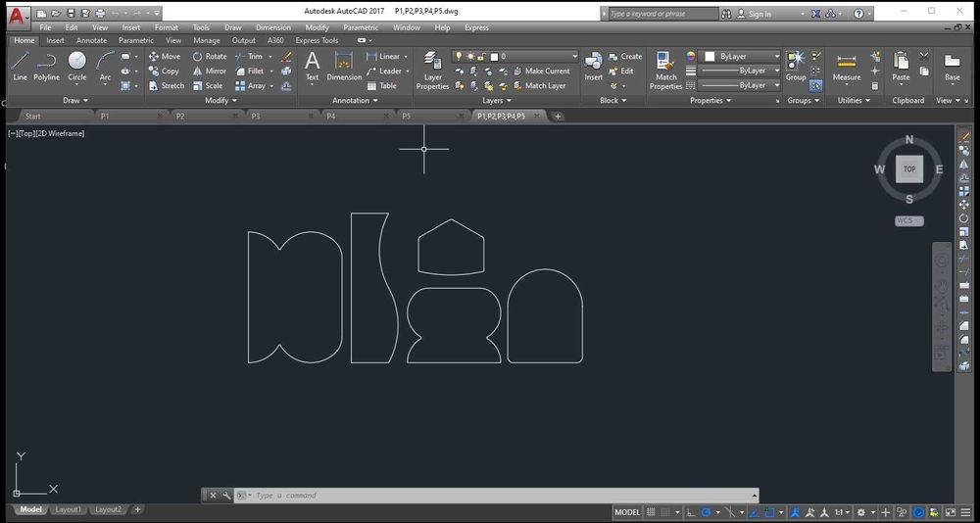Screen dimensions: 980x523
Task: Toggle grid display in status bar
Action: coord(651,512)
